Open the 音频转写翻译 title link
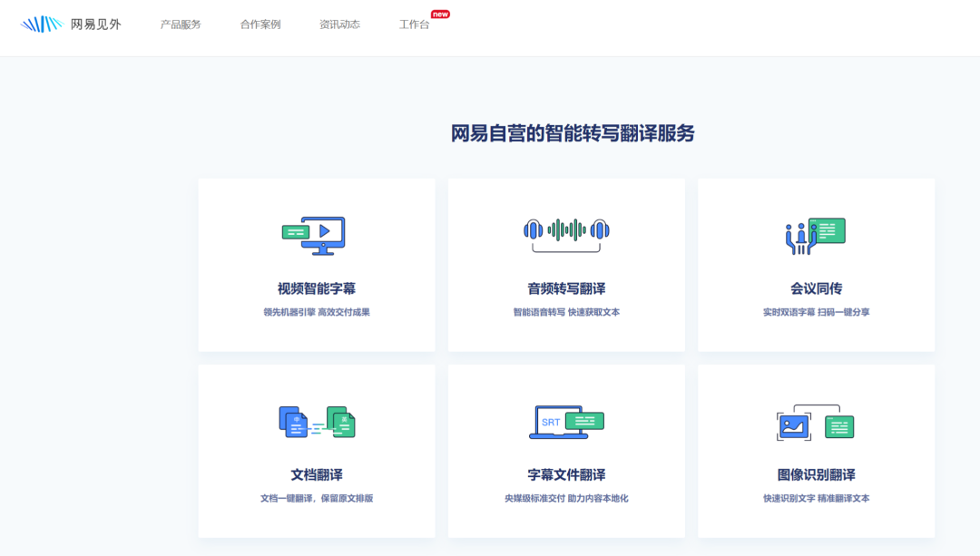 pos(566,288)
